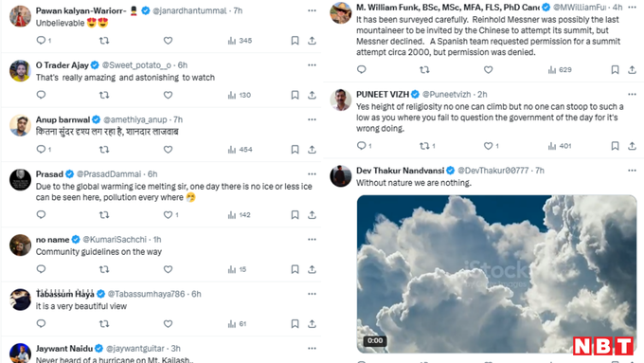Reply to Pawan kalyan-Wariorr's tweet

(41, 41)
